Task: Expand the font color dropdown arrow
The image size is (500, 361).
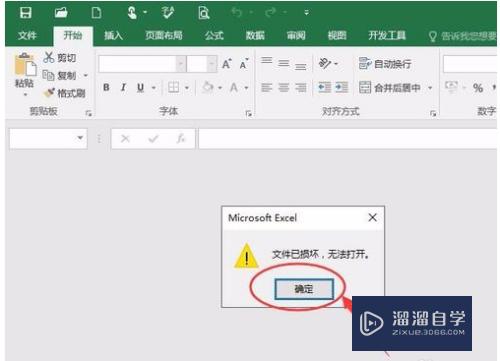Action: point(246,88)
